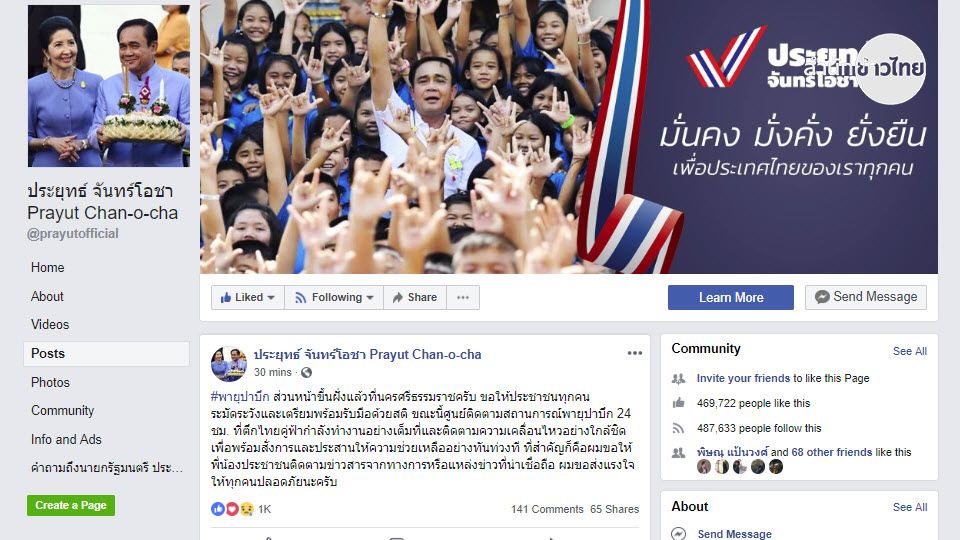Go to the Photos tab
Viewport: 960px width, 540px height.
(x=50, y=382)
